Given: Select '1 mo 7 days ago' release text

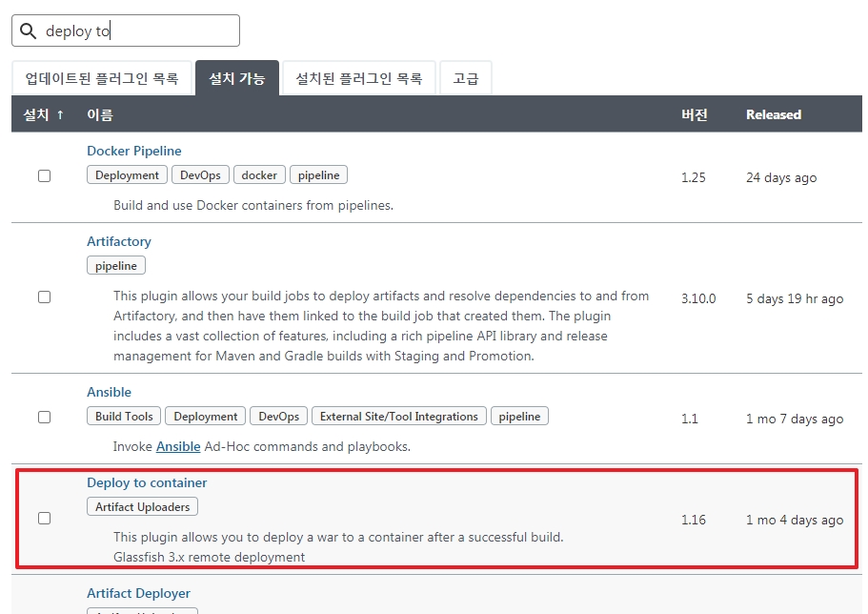Looking at the screenshot, I should pyautogui.click(x=795, y=419).
